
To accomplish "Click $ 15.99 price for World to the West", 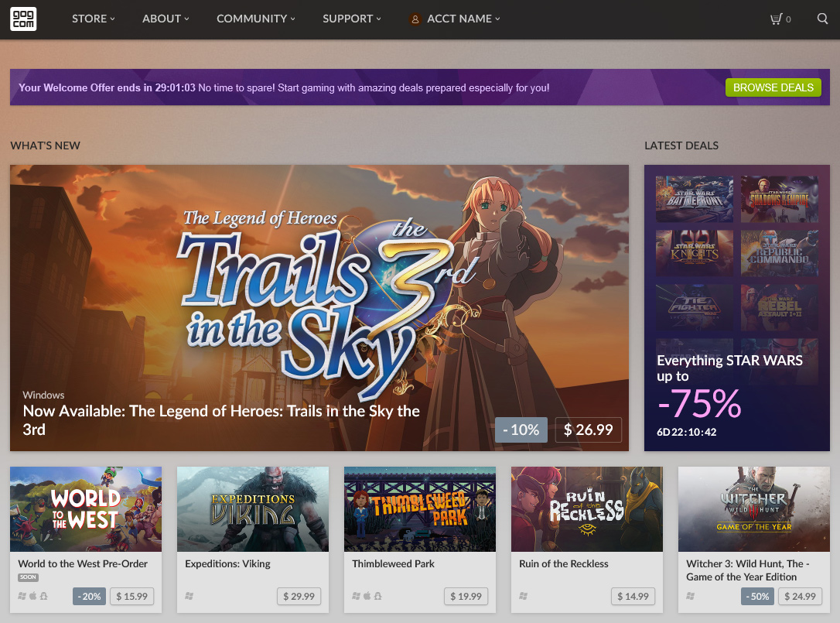I will coord(131,596).
